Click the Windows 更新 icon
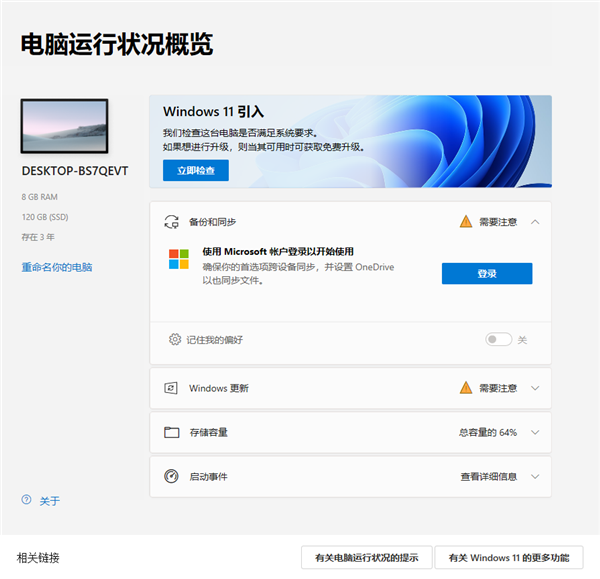Screen dimensions: 600x579 (x=171, y=388)
